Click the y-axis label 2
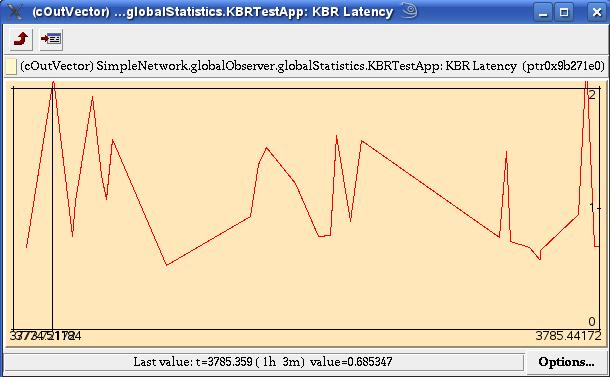This screenshot has height=377, width=610. (592, 95)
